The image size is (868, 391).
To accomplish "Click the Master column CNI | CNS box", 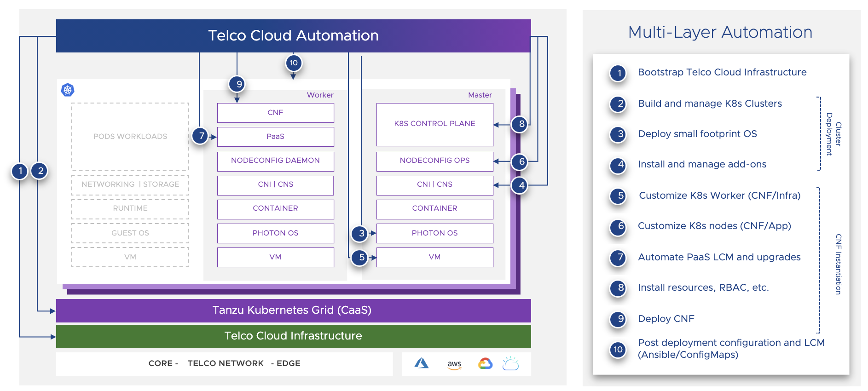I will tap(435, 185).
